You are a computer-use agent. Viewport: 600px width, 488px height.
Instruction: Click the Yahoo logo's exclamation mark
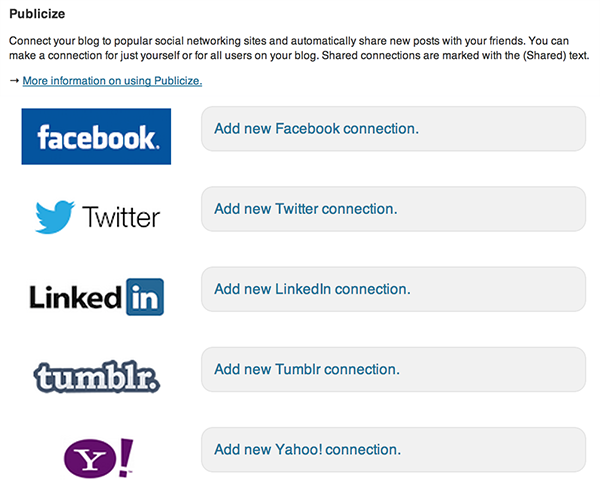click(x=126, y=457)
